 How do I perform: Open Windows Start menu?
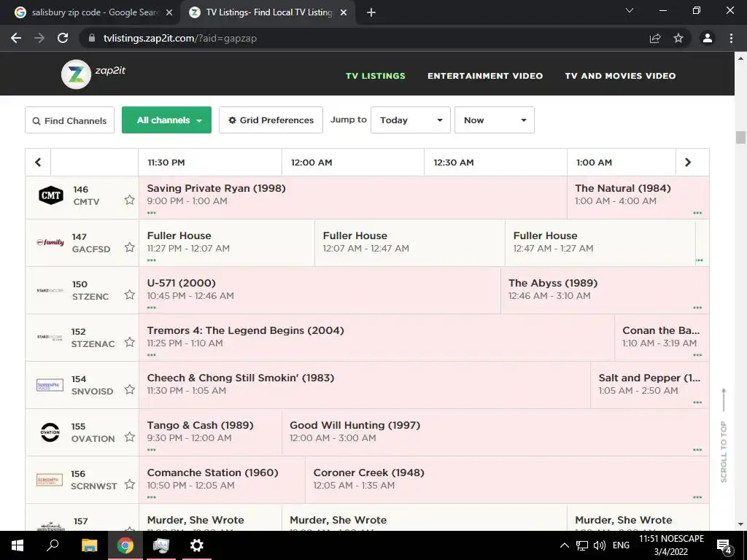click(x=18, y=545)
